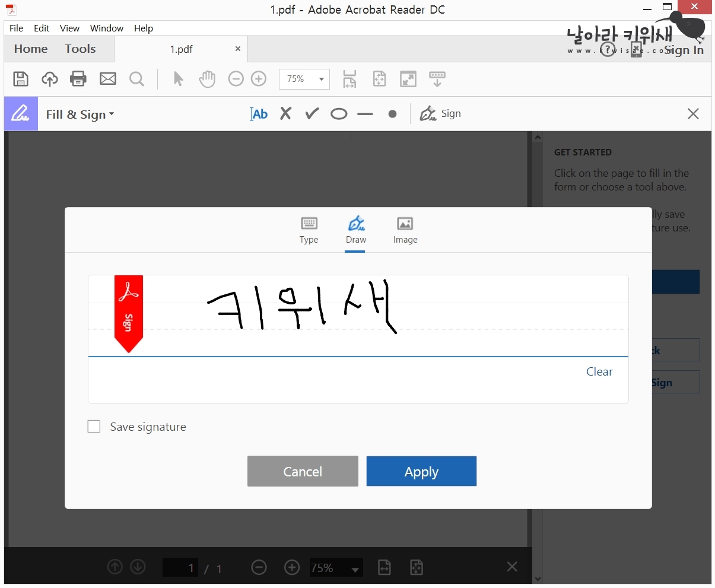715x588 pixels.
Task: Click next page arrow in bottom bar
Action: 138,567
